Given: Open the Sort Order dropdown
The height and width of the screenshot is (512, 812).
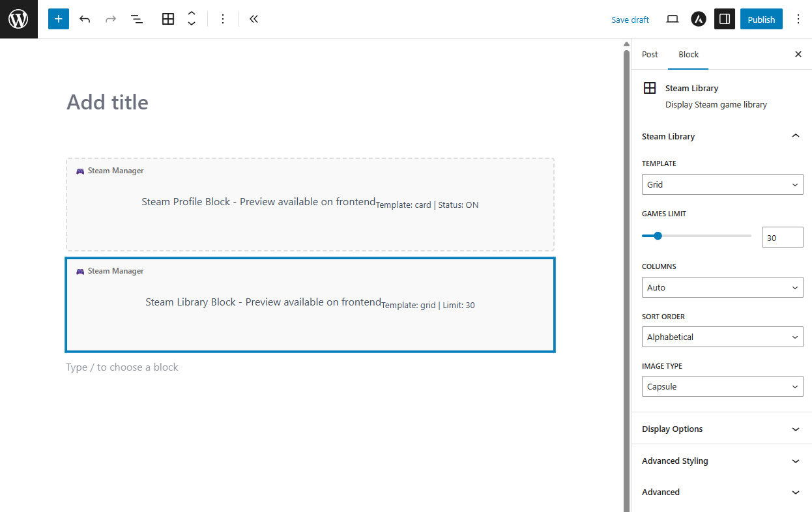Looking at the screenshot, I should [x=722, y=337].
